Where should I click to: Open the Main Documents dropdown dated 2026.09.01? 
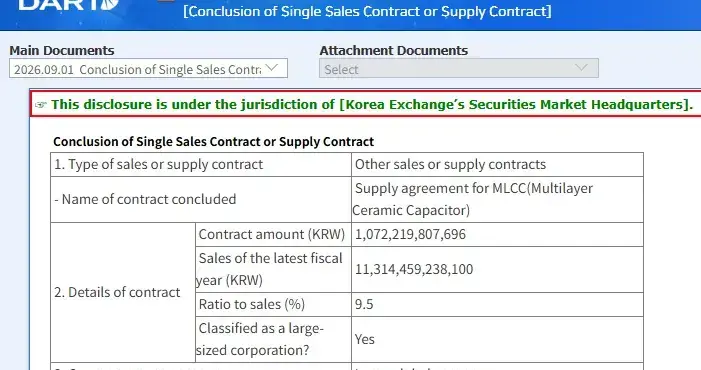point(148,68)
